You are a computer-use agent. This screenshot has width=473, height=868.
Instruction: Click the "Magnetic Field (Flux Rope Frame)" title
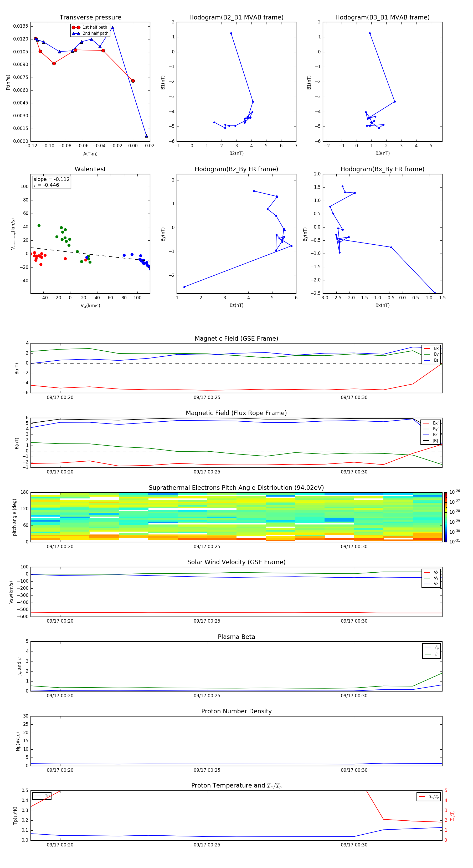tap(236, 413)
